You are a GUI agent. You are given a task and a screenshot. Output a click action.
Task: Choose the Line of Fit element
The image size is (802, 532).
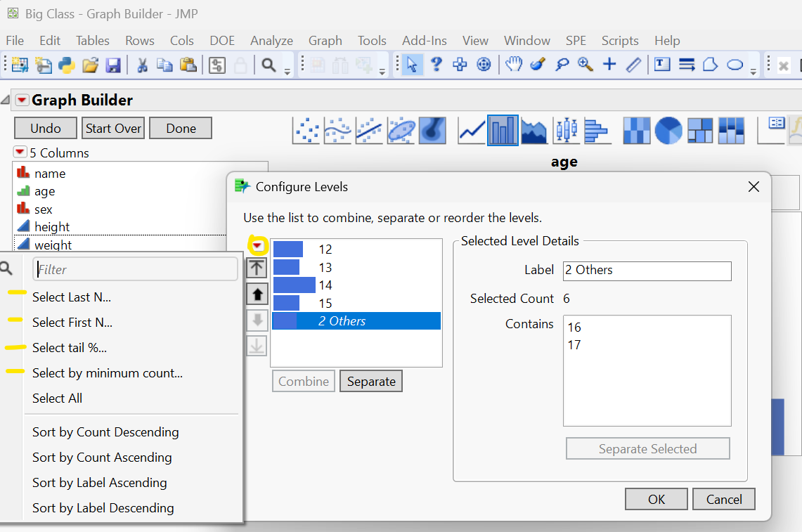tap(369, 130)
